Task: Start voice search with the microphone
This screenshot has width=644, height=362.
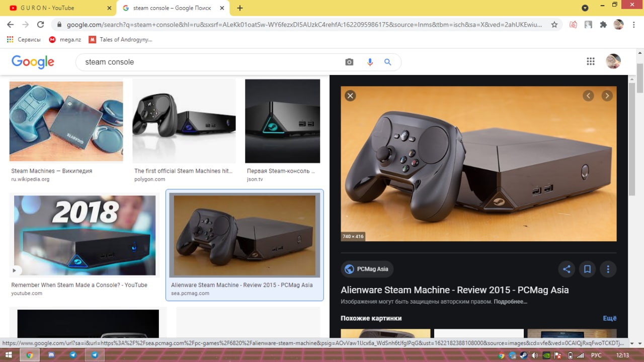Action: point(370,62)
